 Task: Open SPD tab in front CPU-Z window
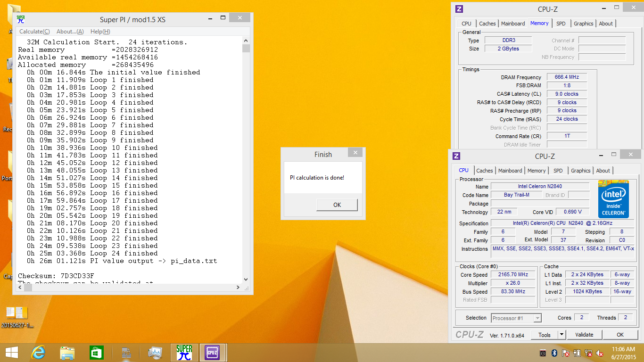pyautogui.click(x=558, y=171)
